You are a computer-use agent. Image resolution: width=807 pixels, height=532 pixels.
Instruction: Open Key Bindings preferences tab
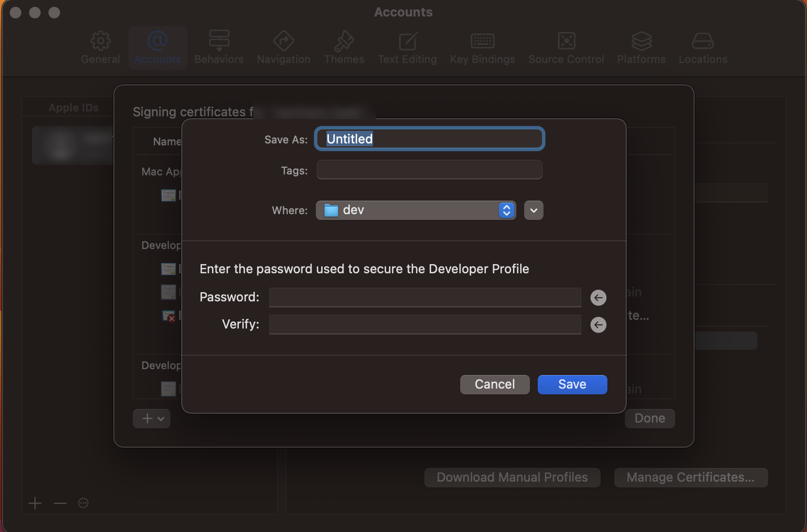482,48
